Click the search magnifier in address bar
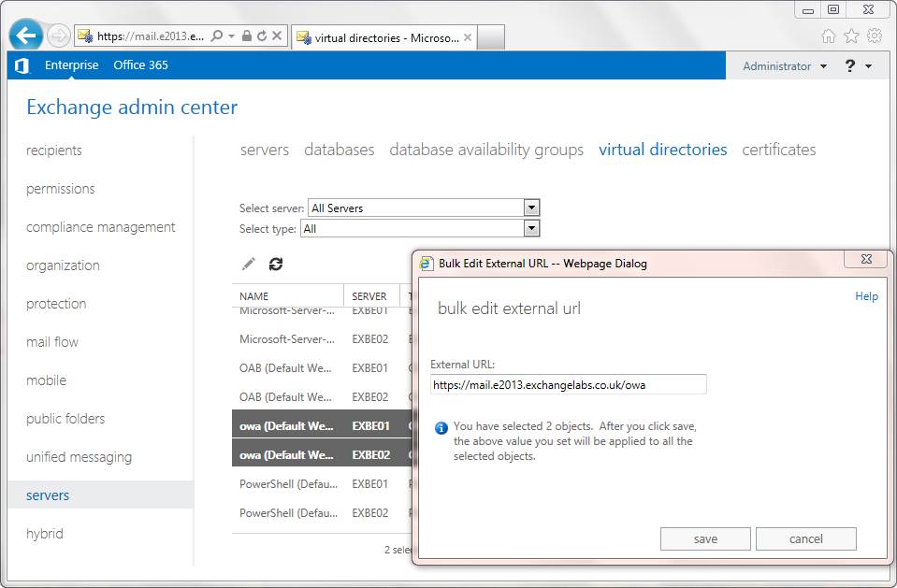Screen dimensions: 897x588 [x=217, y=36]
